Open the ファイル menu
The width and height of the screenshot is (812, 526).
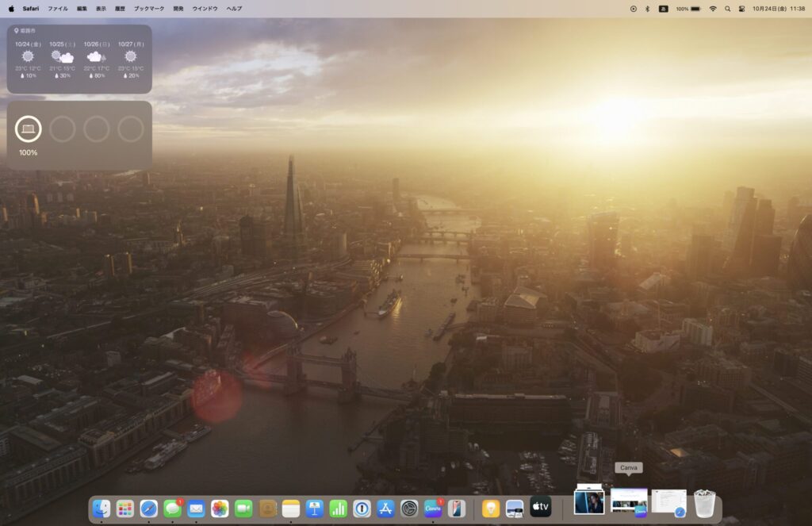pyautogui.click(x=58, y=9)
